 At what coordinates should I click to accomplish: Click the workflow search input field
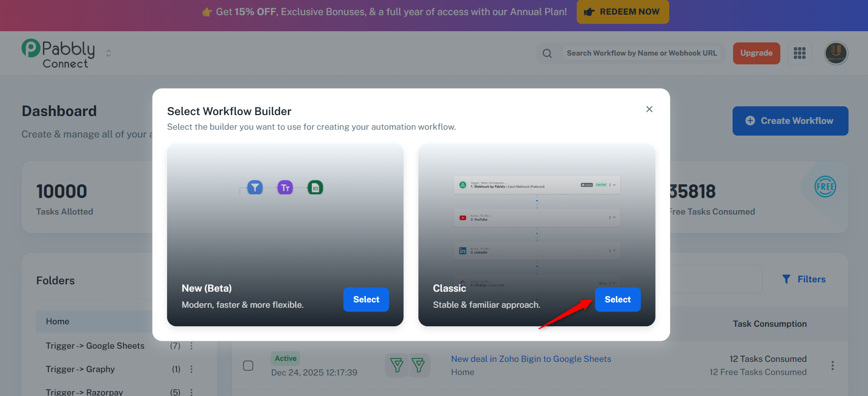642,53
